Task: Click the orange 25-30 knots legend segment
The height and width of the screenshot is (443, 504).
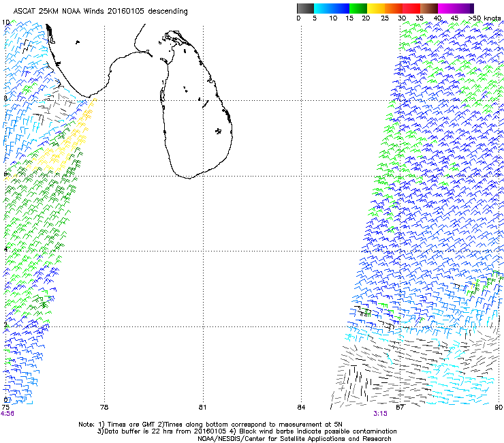Action: pos(394,8)
